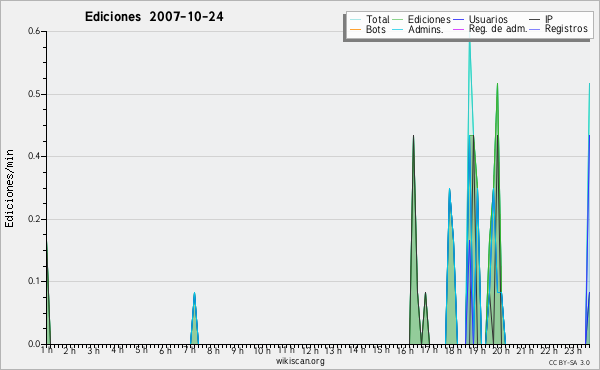Click the '18 h' x-axis label

point(453,350)
